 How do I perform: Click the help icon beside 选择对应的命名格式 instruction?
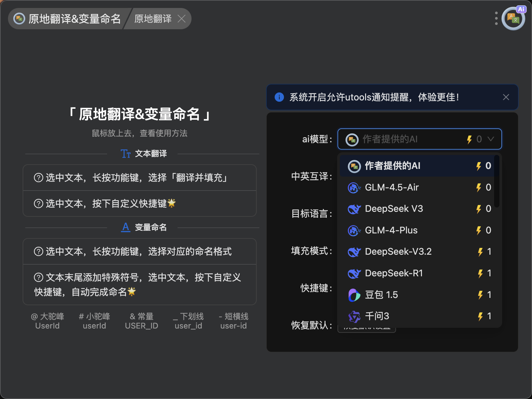tap(39, 252)
